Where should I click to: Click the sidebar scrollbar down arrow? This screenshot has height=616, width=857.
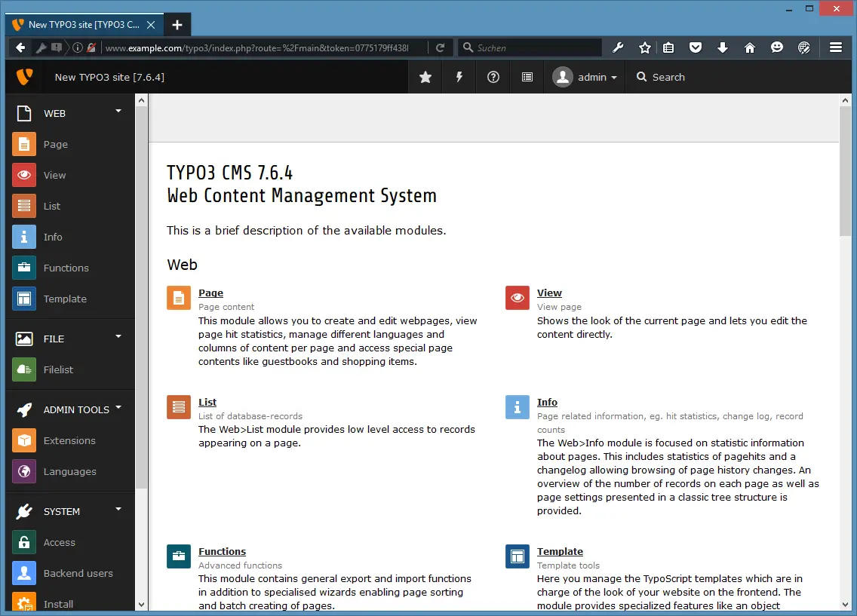pyautogui.click(x=142, y=605)
